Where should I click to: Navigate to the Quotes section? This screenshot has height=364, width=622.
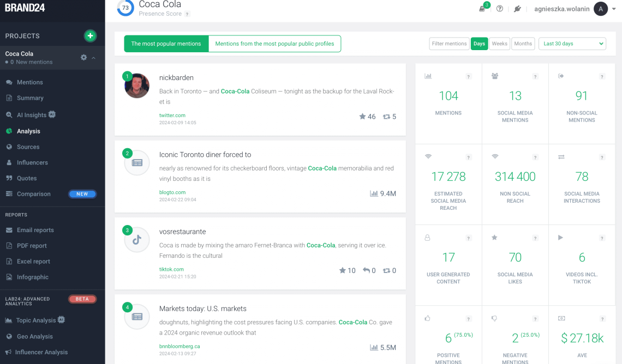[27, 178]
